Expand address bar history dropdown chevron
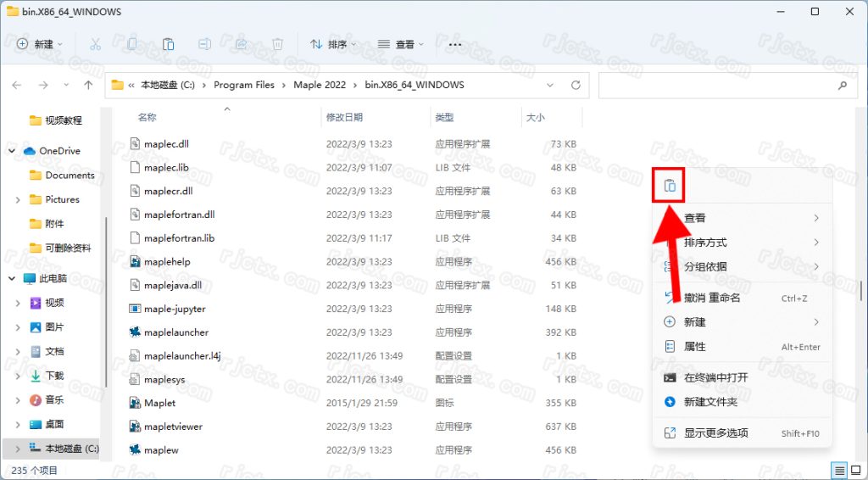 551,86
